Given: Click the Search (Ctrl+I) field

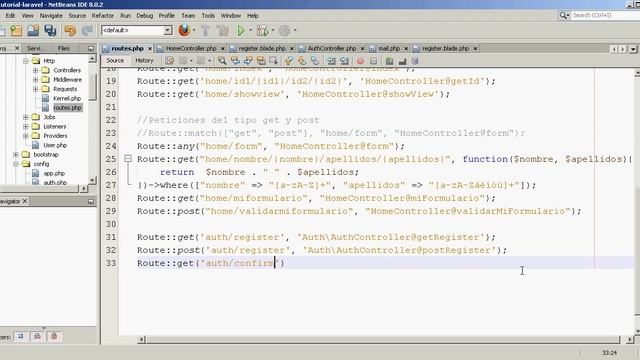Looking at the screenshot, I should click(605, 15).
